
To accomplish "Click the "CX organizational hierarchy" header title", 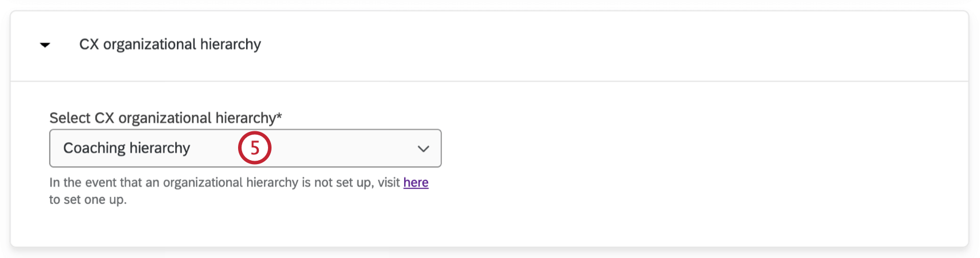I will click(x=170, y=44).
